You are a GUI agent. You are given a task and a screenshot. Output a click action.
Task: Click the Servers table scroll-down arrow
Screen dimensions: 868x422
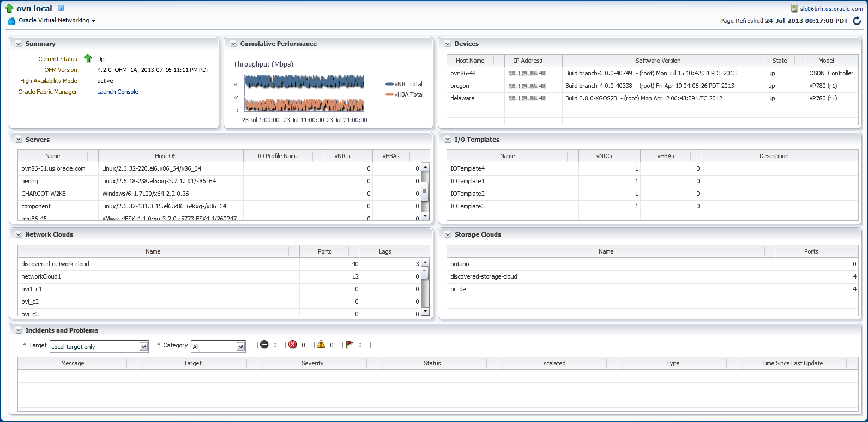click(x=425, y=216)
